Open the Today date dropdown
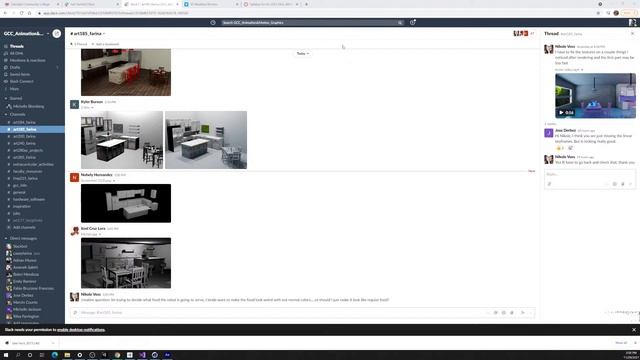This screenshot has width=640, height=360. [302, 53]
